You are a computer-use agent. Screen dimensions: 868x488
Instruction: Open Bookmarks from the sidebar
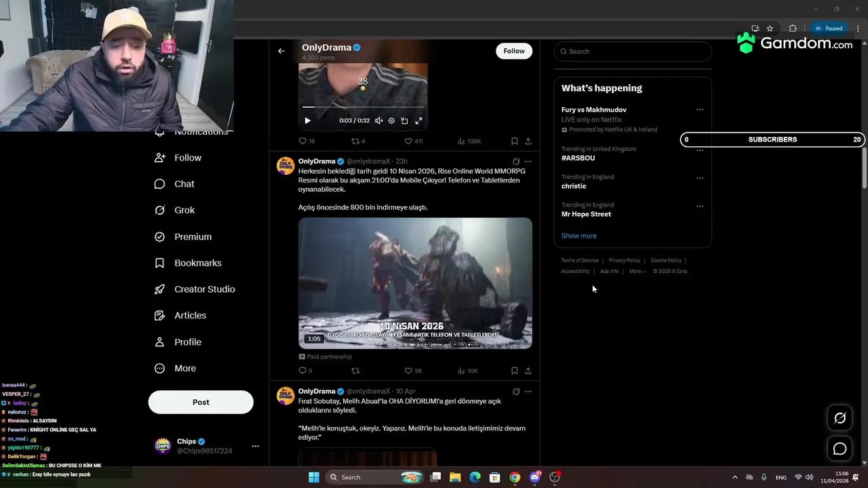[x=188, y=263]
